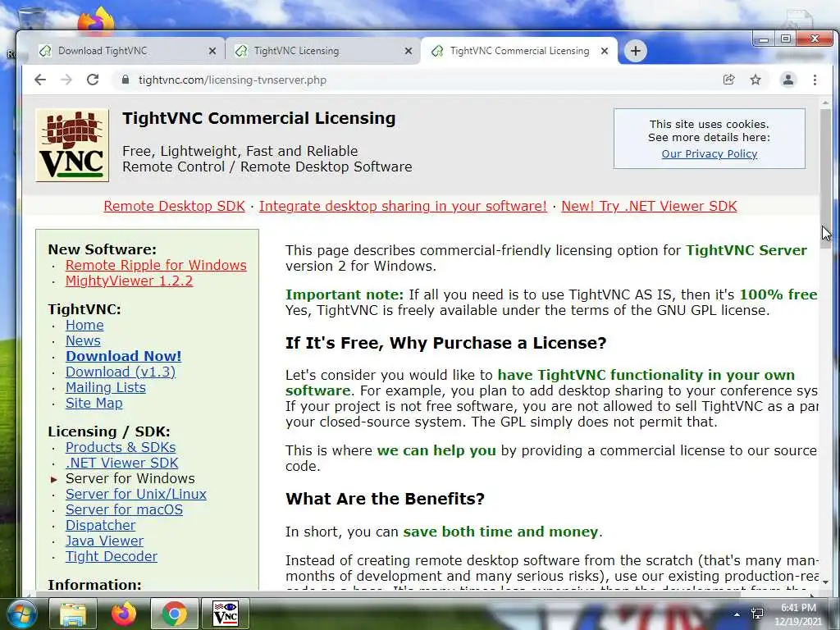Click the padlock site info icon

pos(126,80)
